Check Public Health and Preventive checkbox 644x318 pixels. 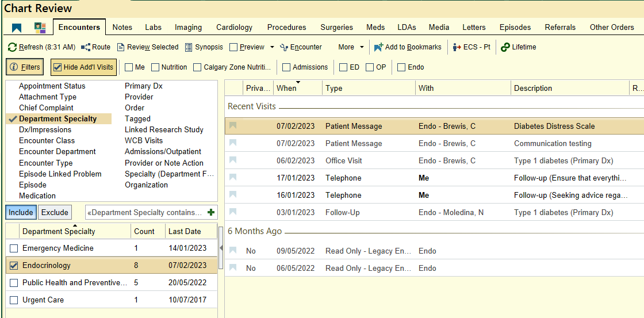(14, 283)
